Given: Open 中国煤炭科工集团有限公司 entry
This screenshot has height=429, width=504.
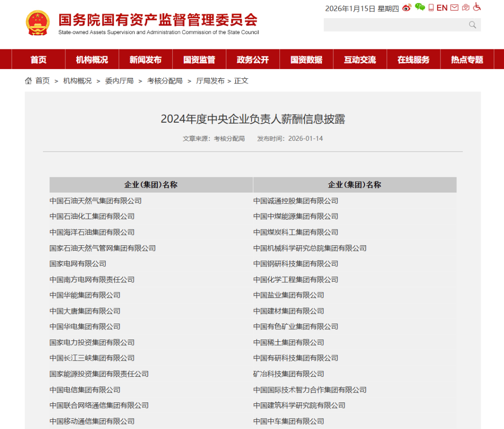Looking at the screenshot, I should tap(296, 233).
